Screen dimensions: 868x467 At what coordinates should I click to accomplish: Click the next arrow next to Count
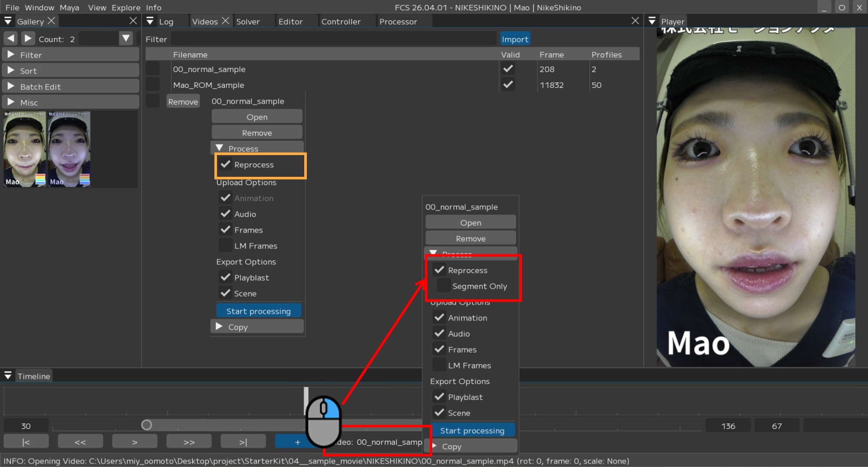tap(28, 38)
